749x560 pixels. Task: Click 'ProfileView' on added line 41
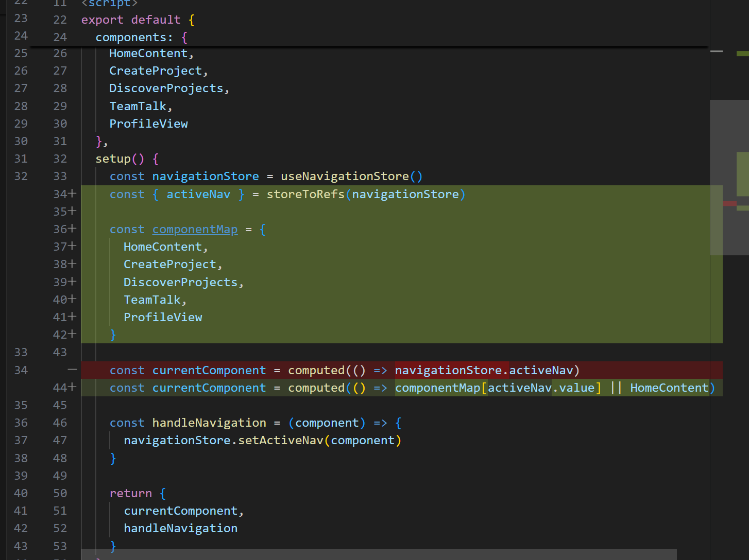click(163, 318)
